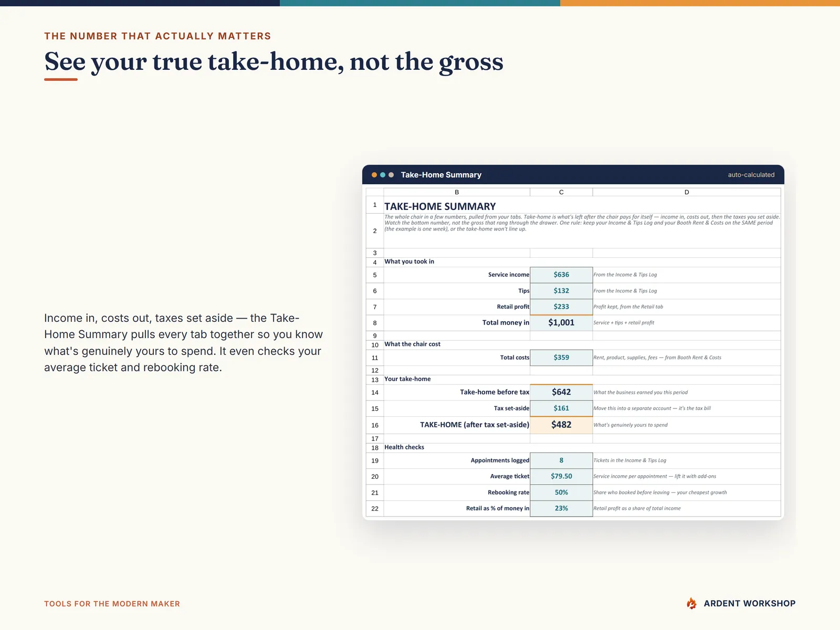This screenshot has height=630, width=840.
Task: Click the note 'Profit kept, from the Retail tab'
Action: pos(628,307)
